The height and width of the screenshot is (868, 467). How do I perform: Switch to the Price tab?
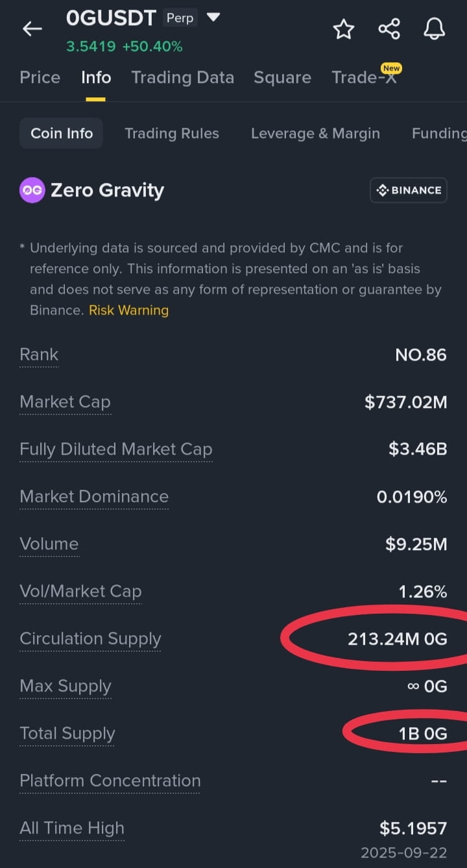[x=40, y=77]
